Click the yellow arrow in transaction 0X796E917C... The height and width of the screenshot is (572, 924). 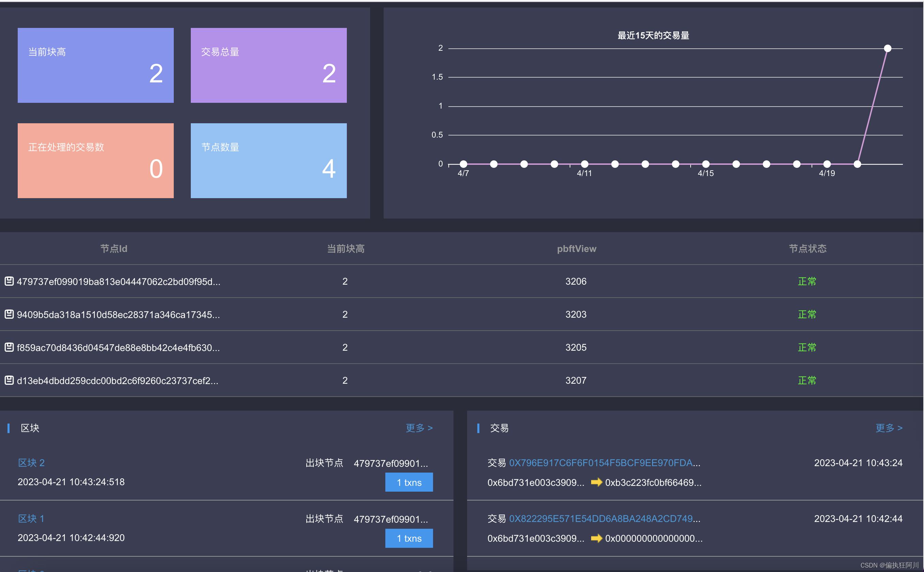[596, 482]
